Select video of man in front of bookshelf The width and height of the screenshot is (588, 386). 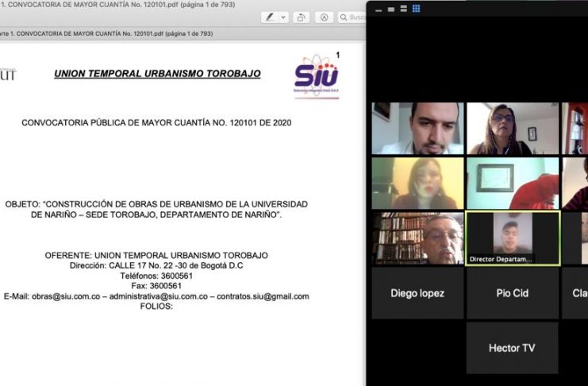(x=417, y=238)
